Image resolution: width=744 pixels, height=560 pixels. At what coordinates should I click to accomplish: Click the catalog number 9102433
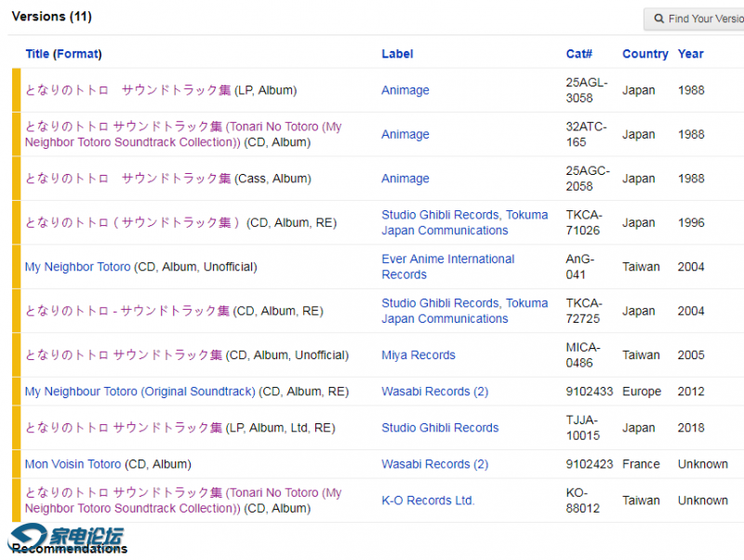coord(590,392)
